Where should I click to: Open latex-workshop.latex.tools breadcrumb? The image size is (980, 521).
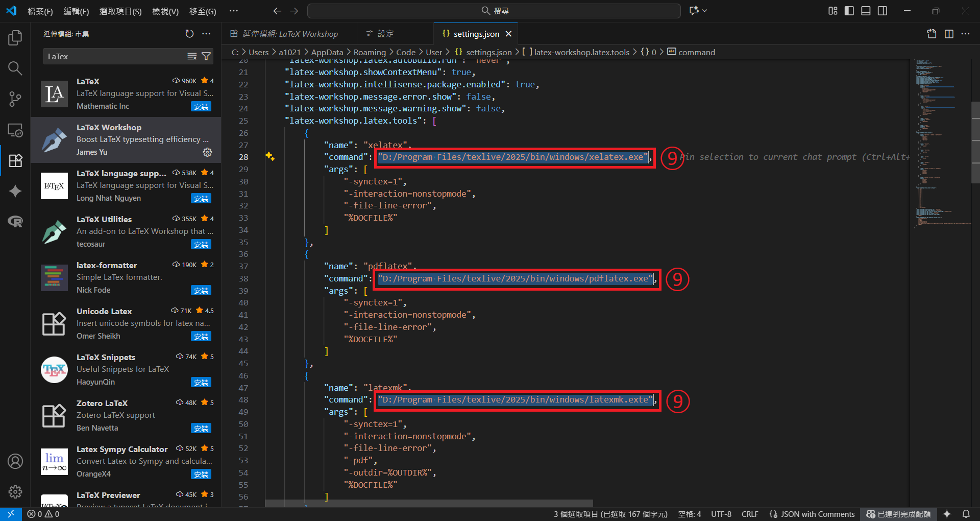576,52
